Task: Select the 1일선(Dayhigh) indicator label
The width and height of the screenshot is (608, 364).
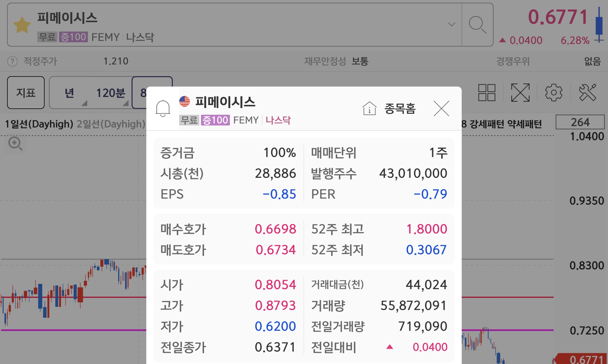Action: click(x=39, y=124)
